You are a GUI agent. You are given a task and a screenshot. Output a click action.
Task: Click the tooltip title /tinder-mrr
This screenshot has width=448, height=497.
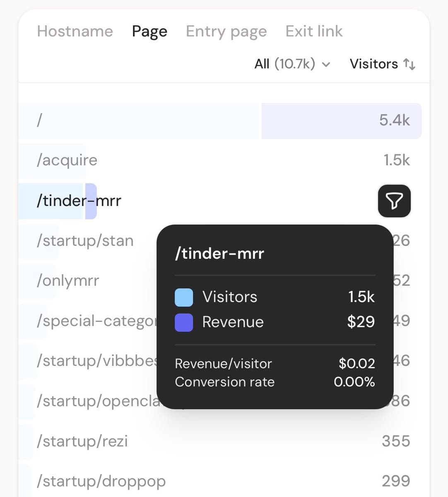(219, 253)
